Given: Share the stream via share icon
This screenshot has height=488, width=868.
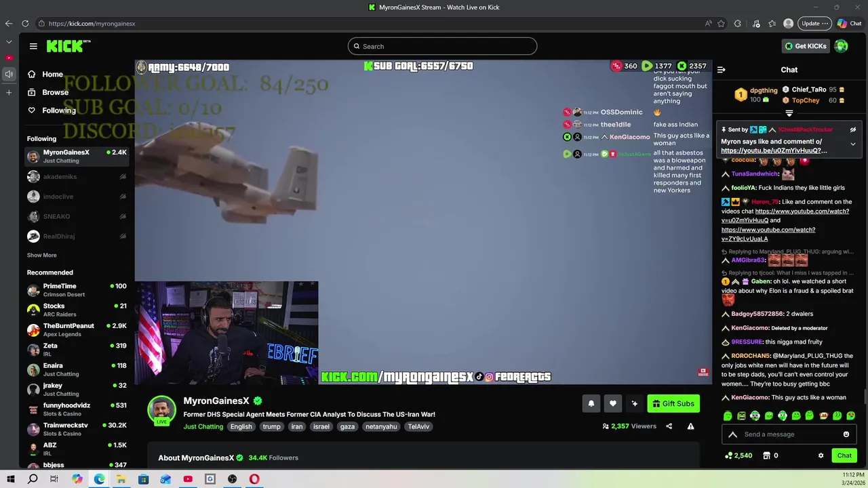Looking at the screenshot, I should (669, 426).
